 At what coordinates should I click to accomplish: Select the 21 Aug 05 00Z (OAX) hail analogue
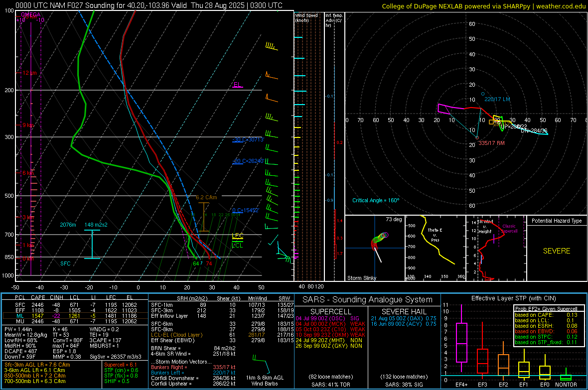tap(404, 318)
